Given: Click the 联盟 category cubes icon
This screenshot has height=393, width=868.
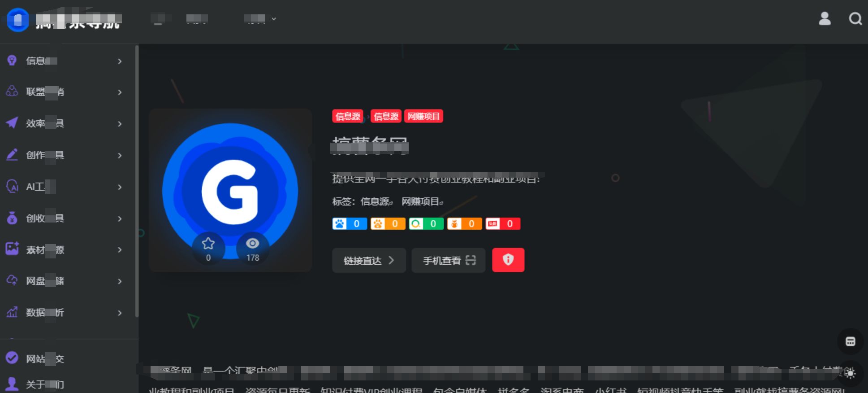Looking at the screenshot, I should (12, 92).
